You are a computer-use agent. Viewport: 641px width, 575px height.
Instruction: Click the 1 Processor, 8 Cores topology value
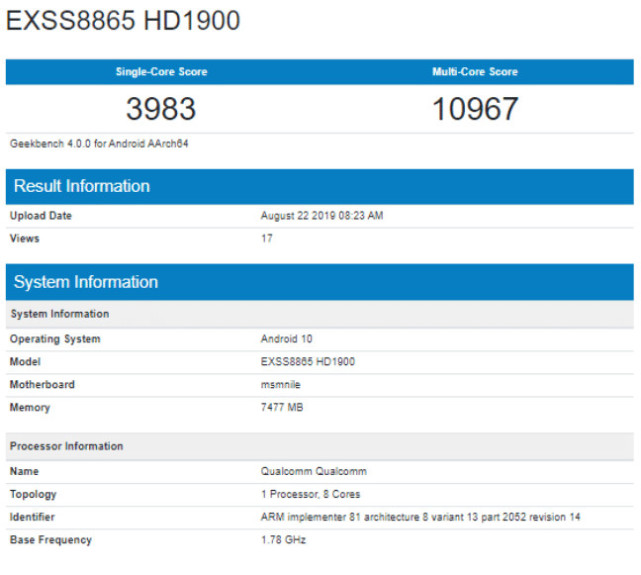pos(311,494)
